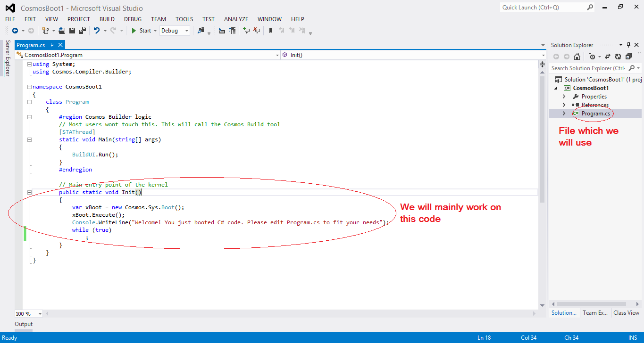
Task: Open the DEBUG menu
Action: (x=133, y=19)
